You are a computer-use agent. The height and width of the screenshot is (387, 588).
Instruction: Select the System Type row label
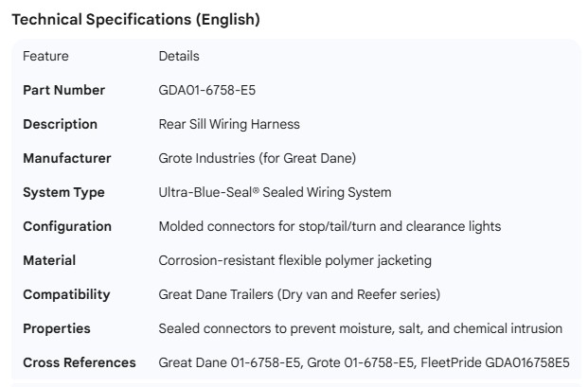point(63,193)
